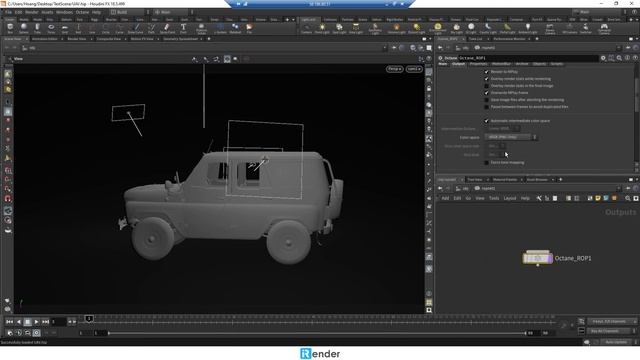Switch to the Geometry Spreadsheet tab
Image resolution: width=640 pixels, height=360 pixels.
click(x=180, y=39)
